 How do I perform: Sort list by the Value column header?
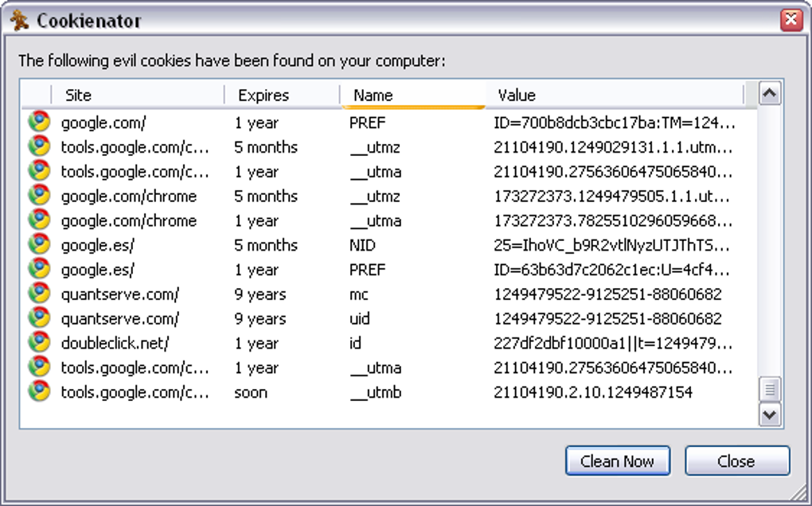click(615, 95)
